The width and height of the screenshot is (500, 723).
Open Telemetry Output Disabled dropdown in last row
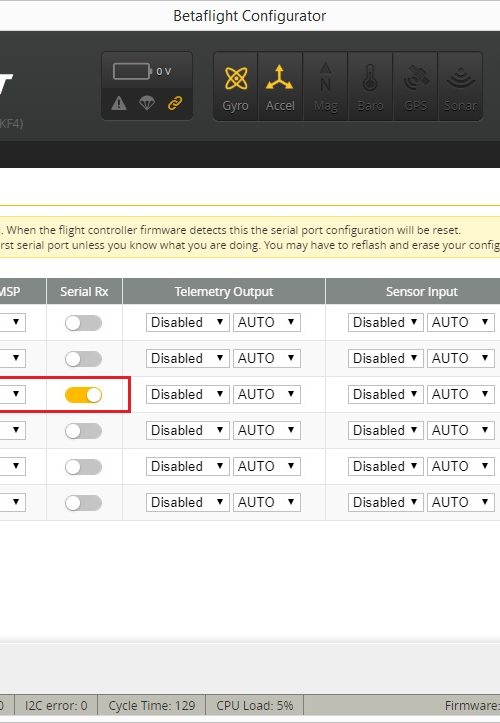point(187,502)
